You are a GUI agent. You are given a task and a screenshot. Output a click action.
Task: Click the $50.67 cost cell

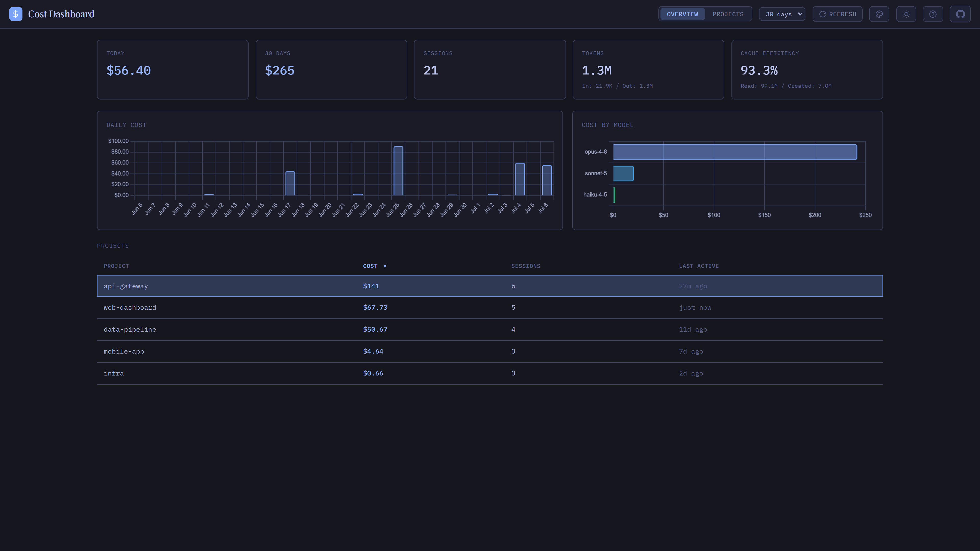(x=375, y=329)
